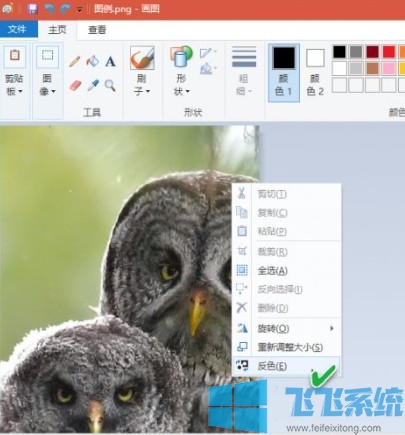
Task: Click the Paste clipboard icon
Action: pyautogui.click(x=15, y=56)
